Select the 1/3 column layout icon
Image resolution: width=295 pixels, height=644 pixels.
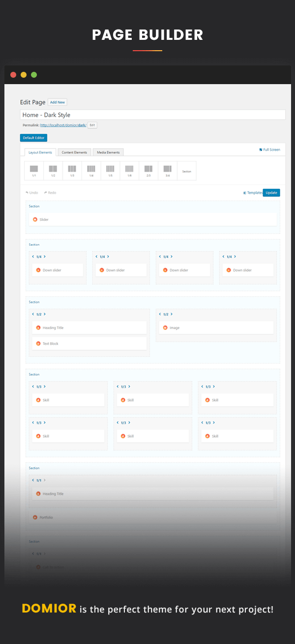72,170
